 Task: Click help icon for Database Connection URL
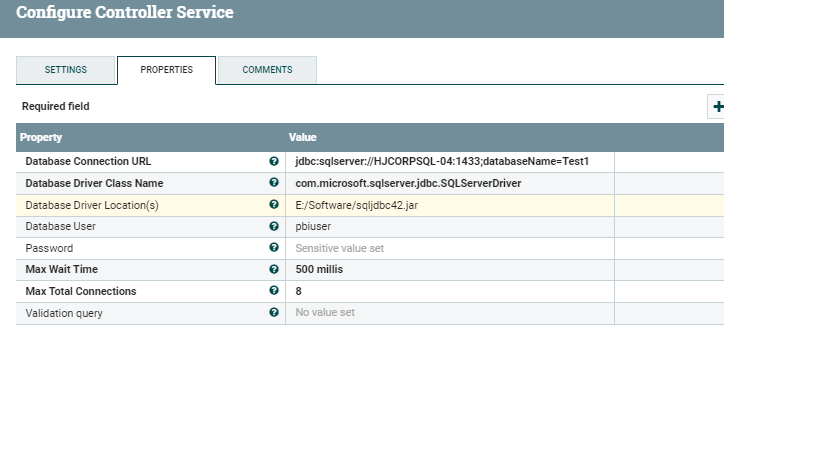point(274,161)
